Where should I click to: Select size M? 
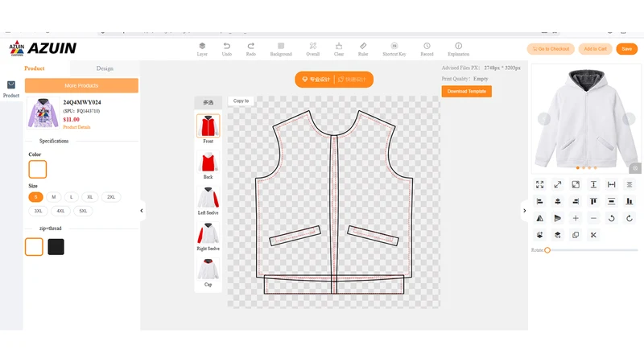(x=54, y=197)
